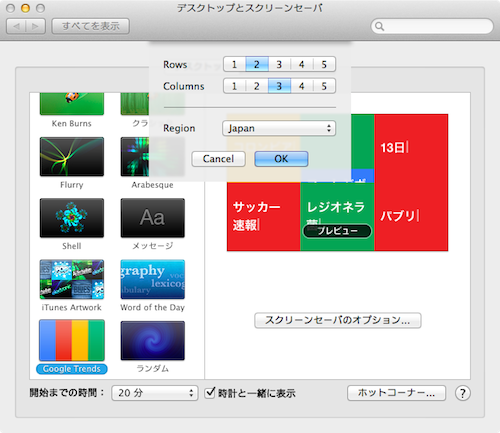Confirm options with the OK button
This screenshot has width=500, height=433.
[281, 159]
